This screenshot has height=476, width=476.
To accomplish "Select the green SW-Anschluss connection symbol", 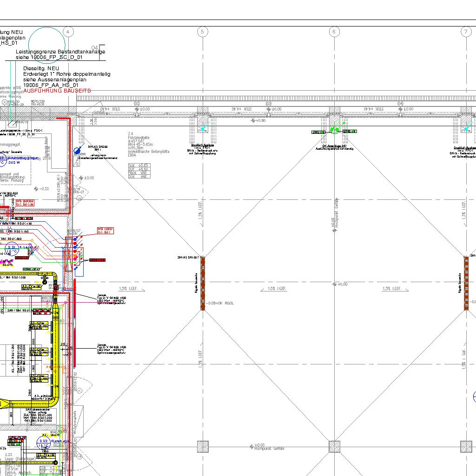I will (334, 130).
